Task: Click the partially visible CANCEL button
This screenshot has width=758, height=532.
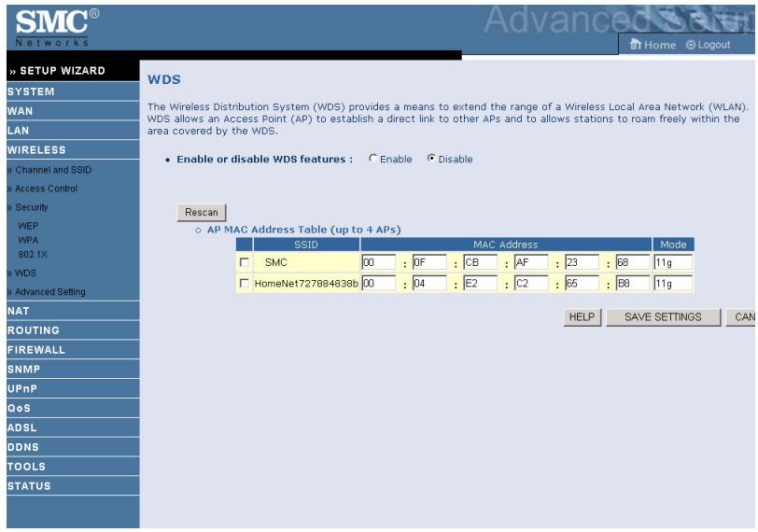Action: (740, 317)
